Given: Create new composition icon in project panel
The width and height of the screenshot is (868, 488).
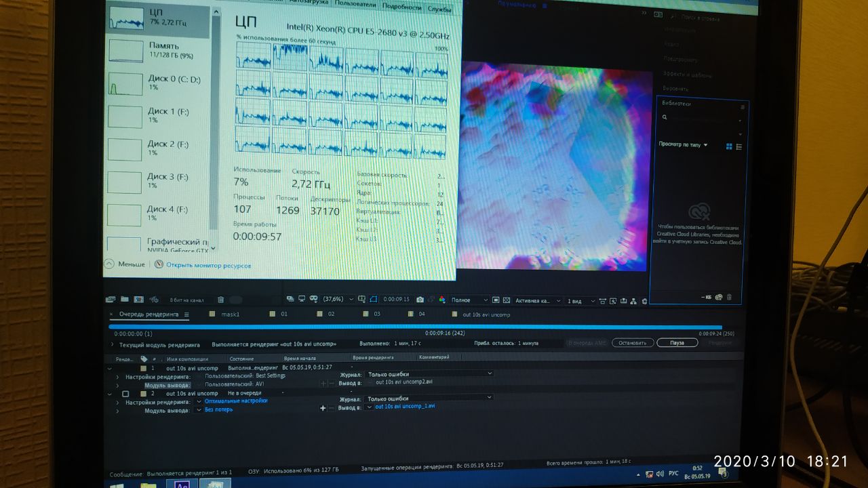Looking at the screenshot, I should point(138,299).
